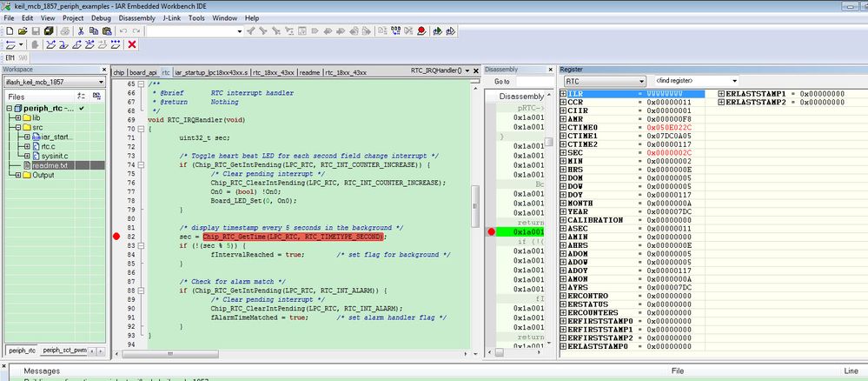Click the Disassembly Go to input field

[533, 82]
